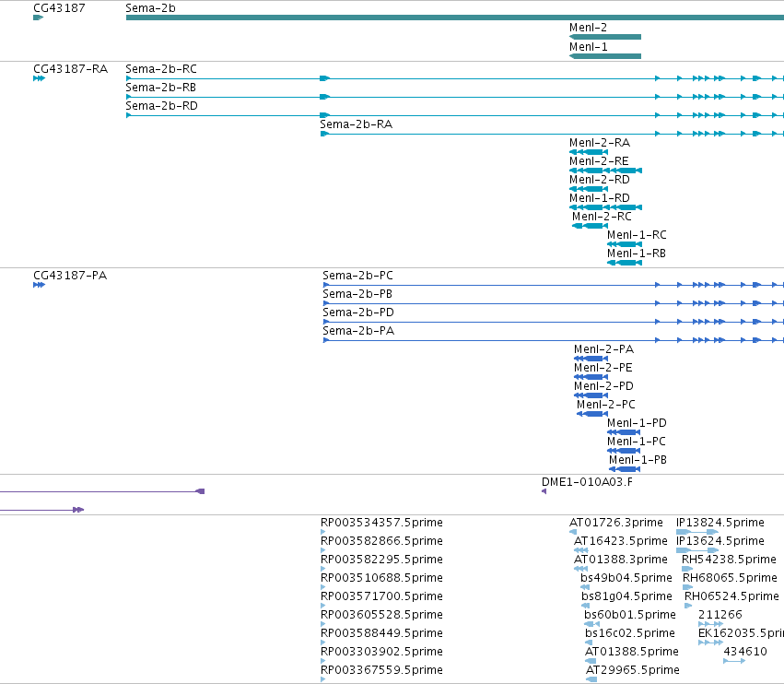Select AT01726.3prime EST
The image size is (784, 684).
(573, 532)
